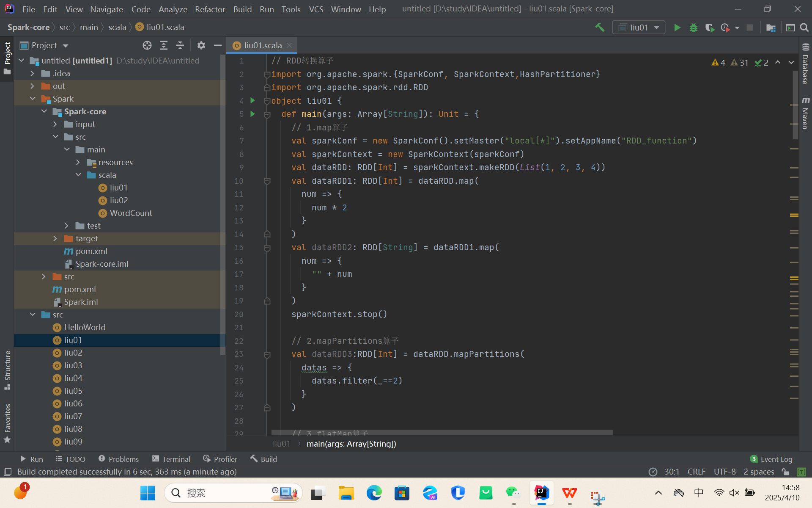Viewport: 812px width, 508px height.
Task: Open Search Everywhere magnifier icon
Action: pyautogui.click(x=804, y=28)
